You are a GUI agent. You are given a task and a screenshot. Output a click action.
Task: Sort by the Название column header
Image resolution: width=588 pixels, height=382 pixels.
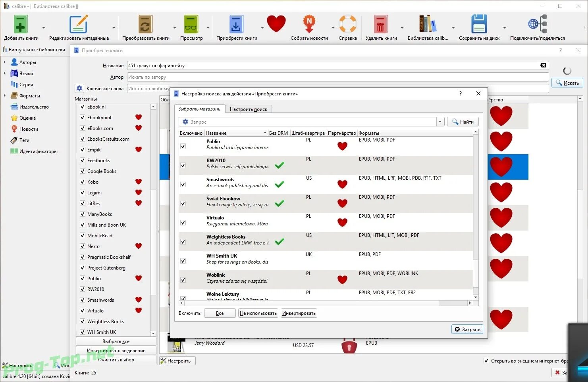(236, 133)
